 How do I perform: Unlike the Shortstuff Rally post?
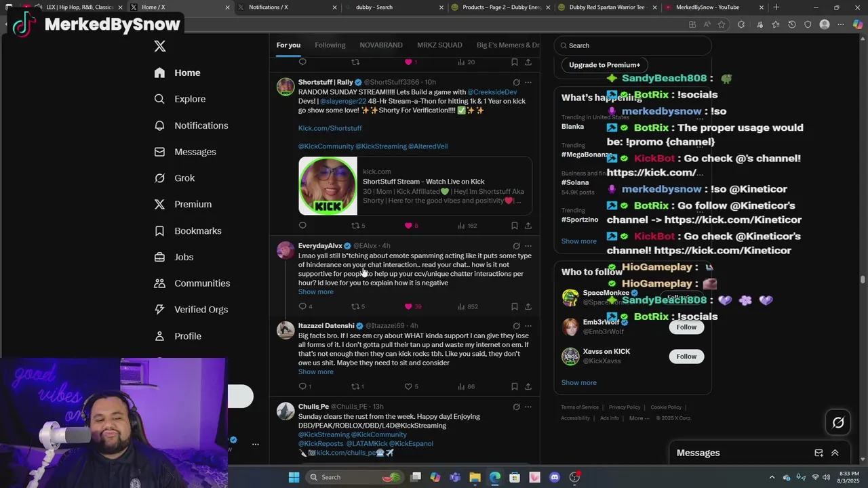(408, 226)
